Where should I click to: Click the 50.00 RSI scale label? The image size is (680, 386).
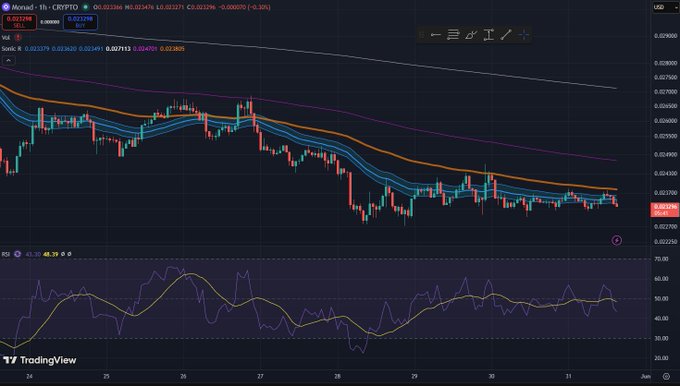661,299
